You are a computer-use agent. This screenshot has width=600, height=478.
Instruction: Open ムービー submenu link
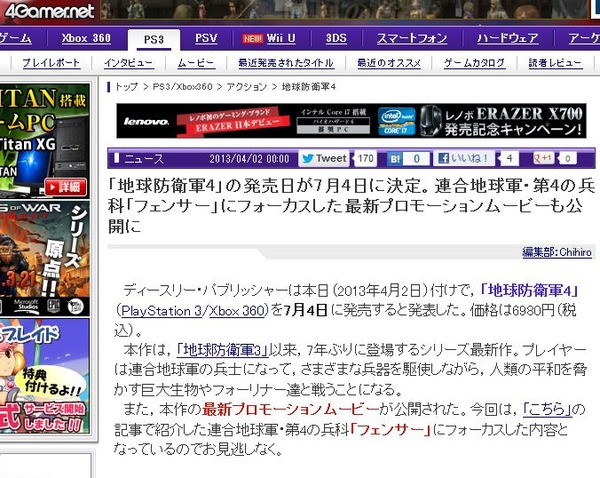(196, 63)
